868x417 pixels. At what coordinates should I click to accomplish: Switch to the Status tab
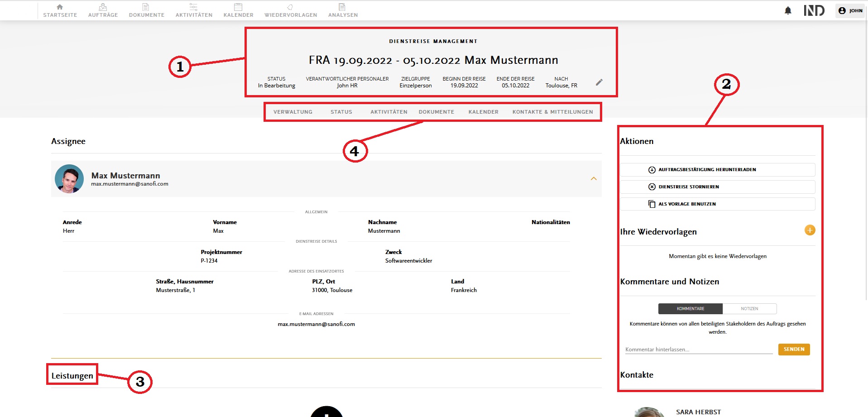341,112
